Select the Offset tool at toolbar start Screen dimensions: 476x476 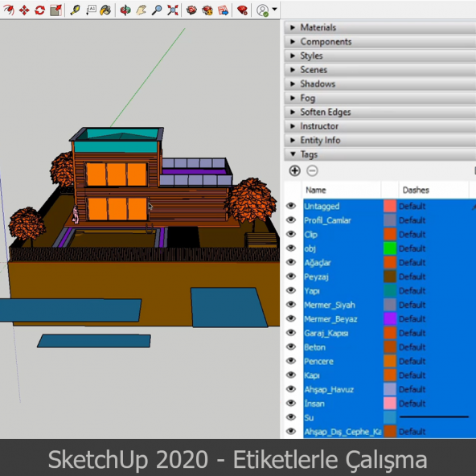click(9, 10)
